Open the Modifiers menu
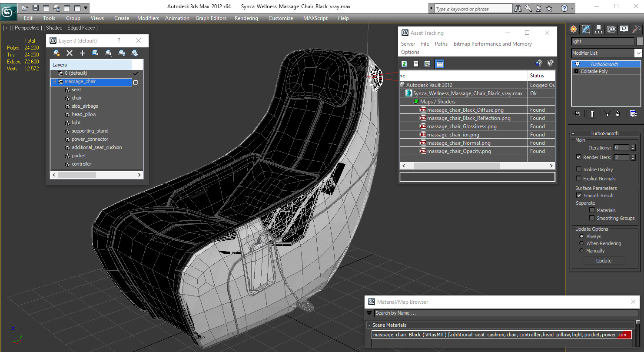 (x=148, y=18)
